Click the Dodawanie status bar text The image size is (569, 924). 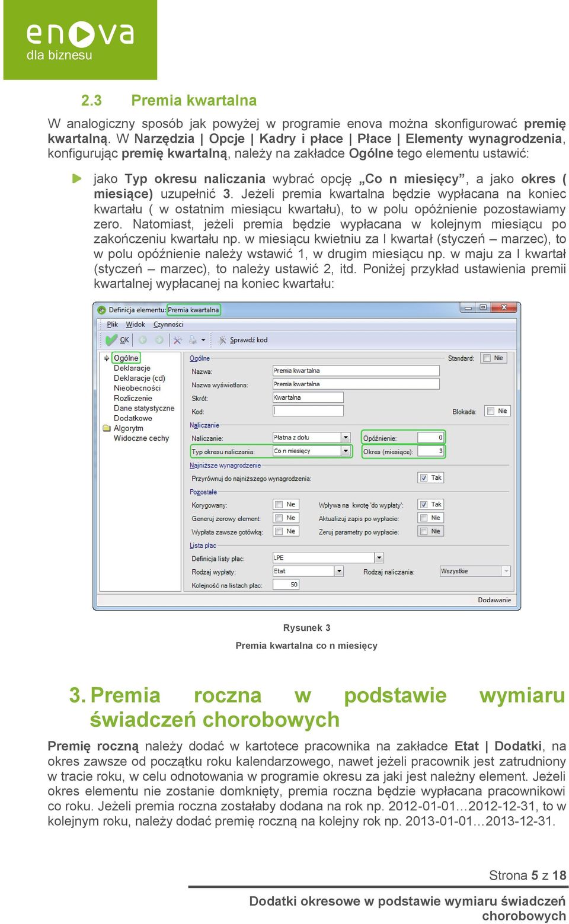(494, 600)
